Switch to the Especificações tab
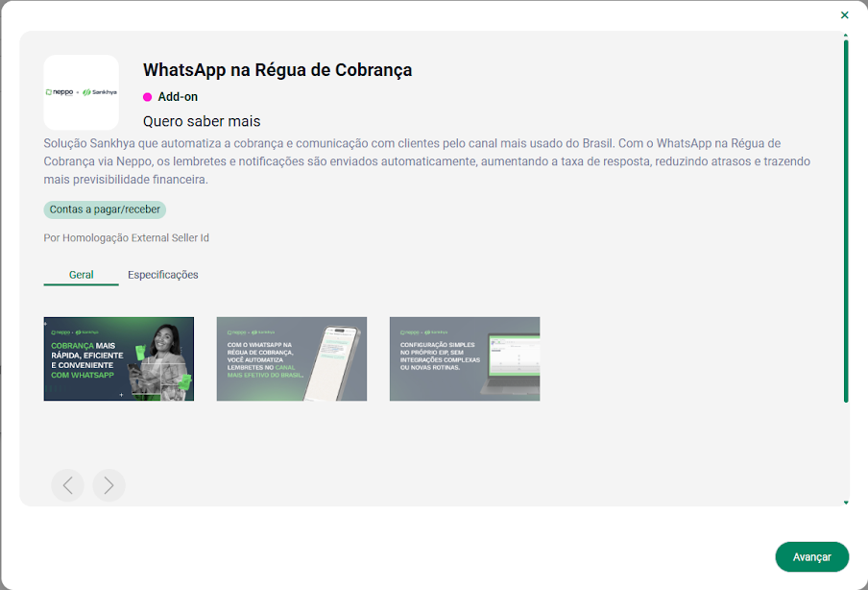This screenshot has height=590, width=868. (163, 275)
